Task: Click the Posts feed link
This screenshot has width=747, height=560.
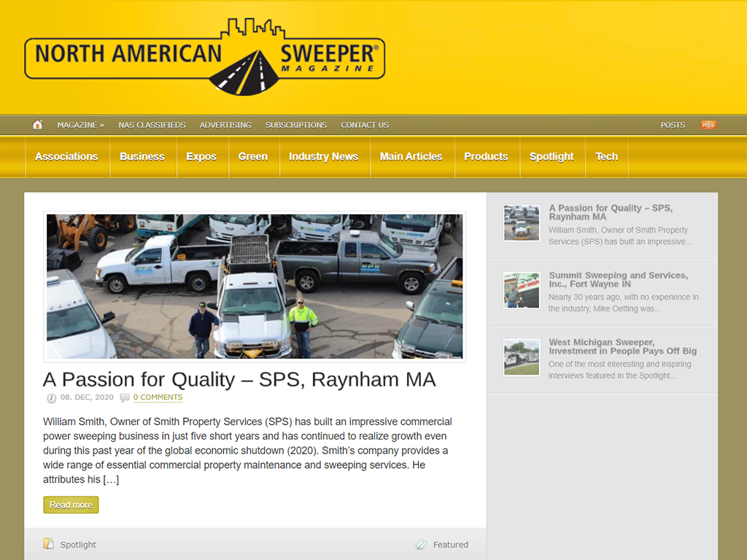Action: tap(673, 125)
